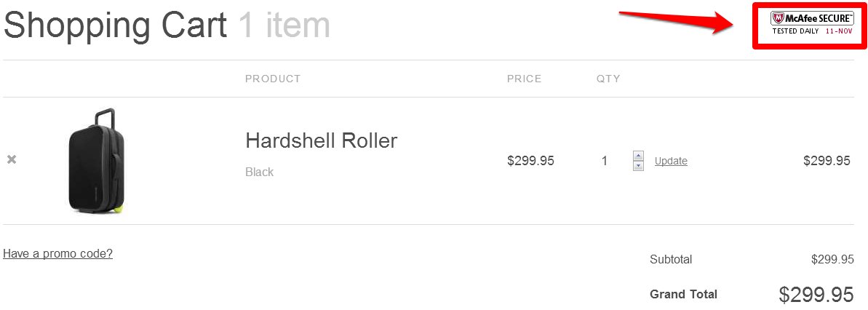Click the PRODUCT column header
The height and width of the screenshot is (310, 868).
click(273, 79)
